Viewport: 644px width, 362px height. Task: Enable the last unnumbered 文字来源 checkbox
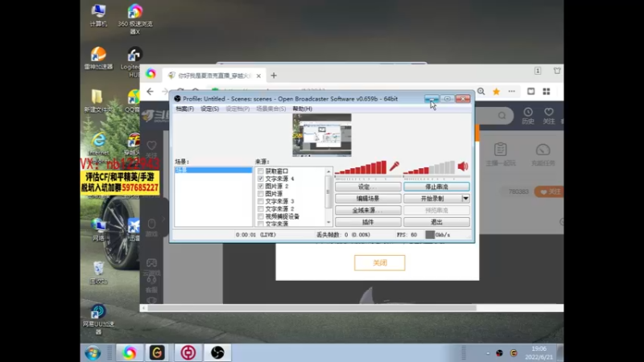pyautogui.click(x=260, y=224)
